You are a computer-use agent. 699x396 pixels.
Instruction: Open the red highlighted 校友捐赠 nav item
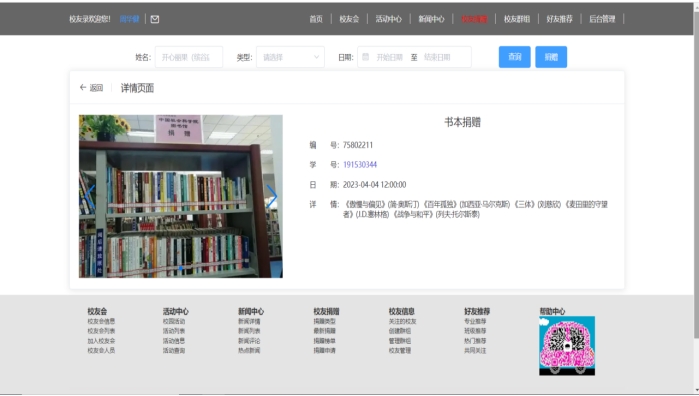click(x=474, y=19)
